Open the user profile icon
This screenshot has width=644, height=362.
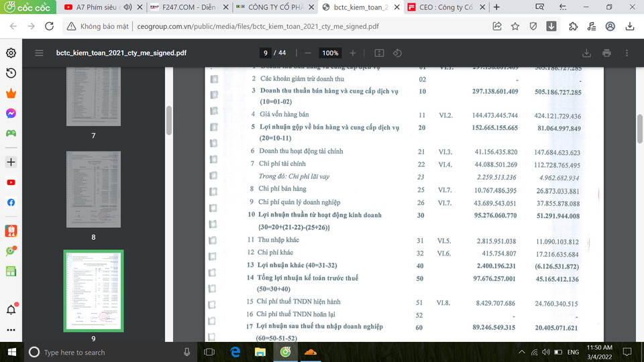coord(610,26)
